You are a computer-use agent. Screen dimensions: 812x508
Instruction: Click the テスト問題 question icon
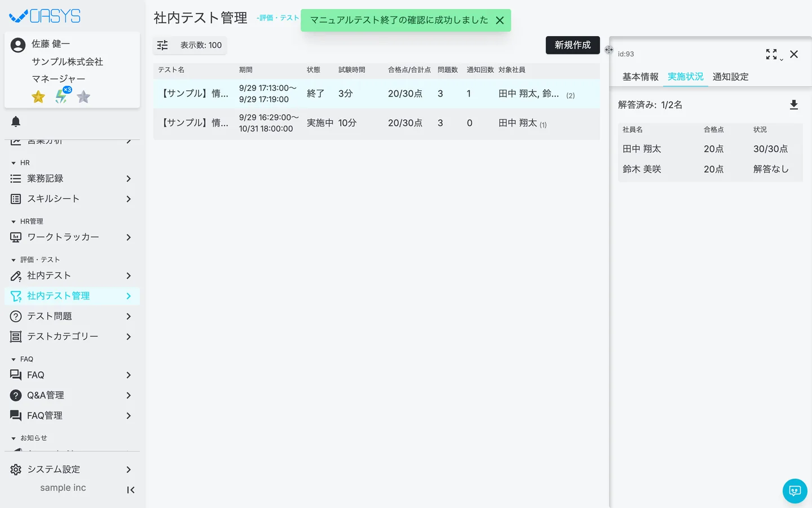tap(16, 316)
